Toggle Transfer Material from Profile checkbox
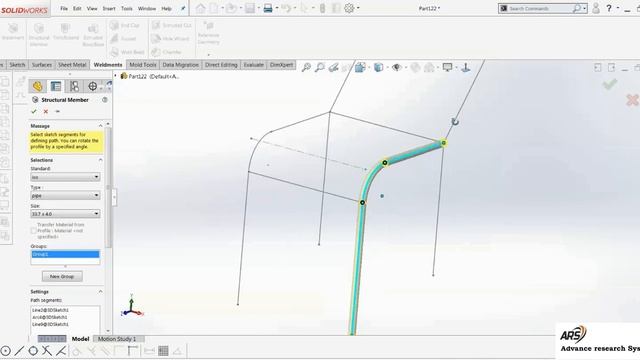Image resolution: width=640 pixels, height=360 pixels. pos(33,231)
